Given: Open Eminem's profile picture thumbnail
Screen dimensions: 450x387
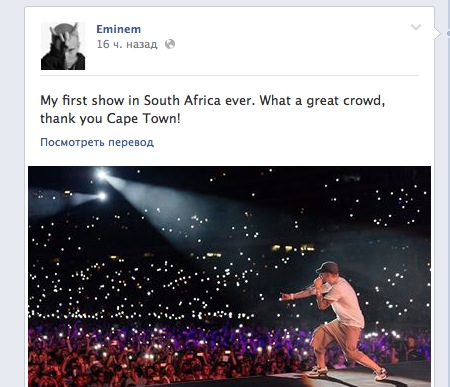Looking at the screenshot, I should 63,46.
